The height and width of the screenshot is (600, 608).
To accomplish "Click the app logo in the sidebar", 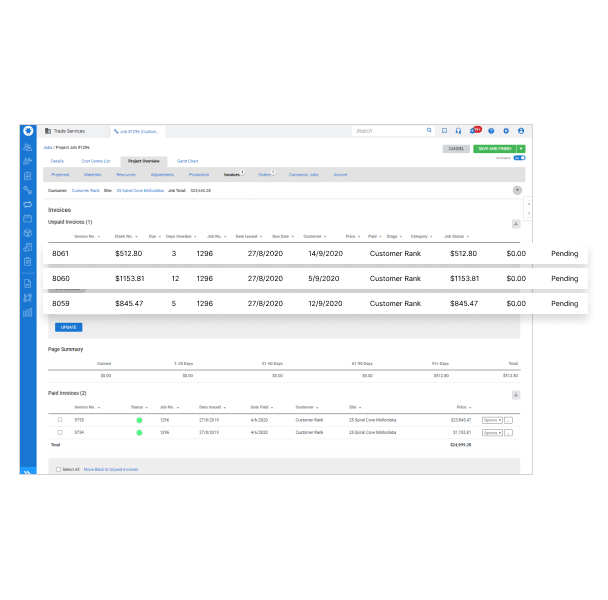I will [28, 131].
